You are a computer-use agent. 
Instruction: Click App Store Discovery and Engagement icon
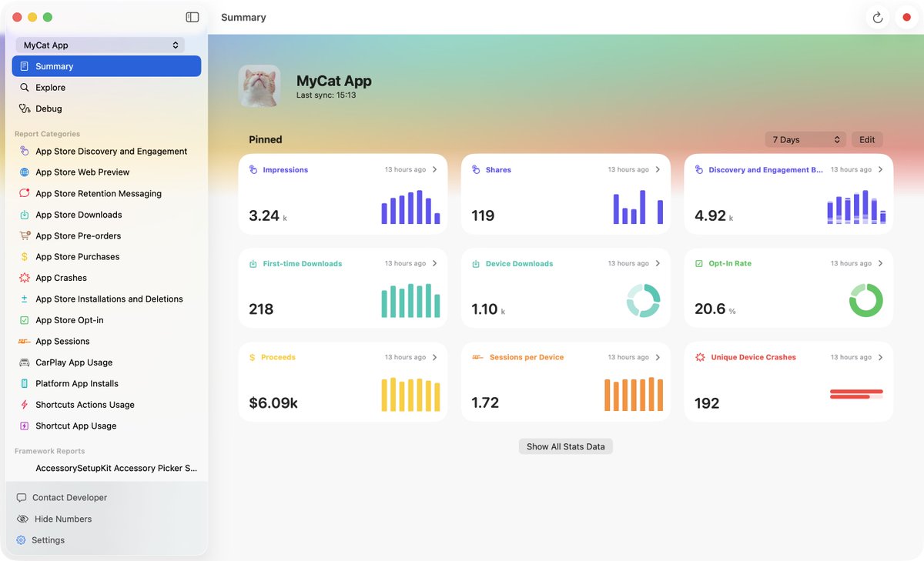pyautogui.click(x=25, y=152)
